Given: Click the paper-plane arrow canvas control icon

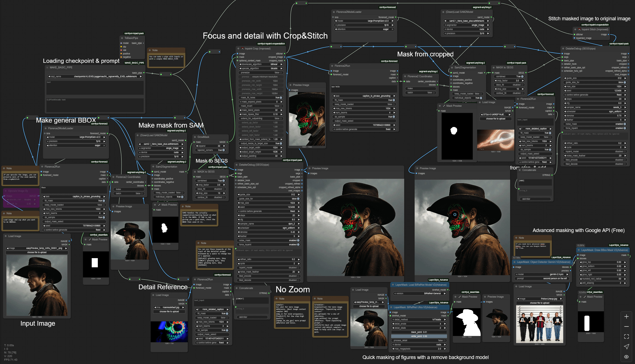Looking at the screenshot, I should [x=626, y=346].
